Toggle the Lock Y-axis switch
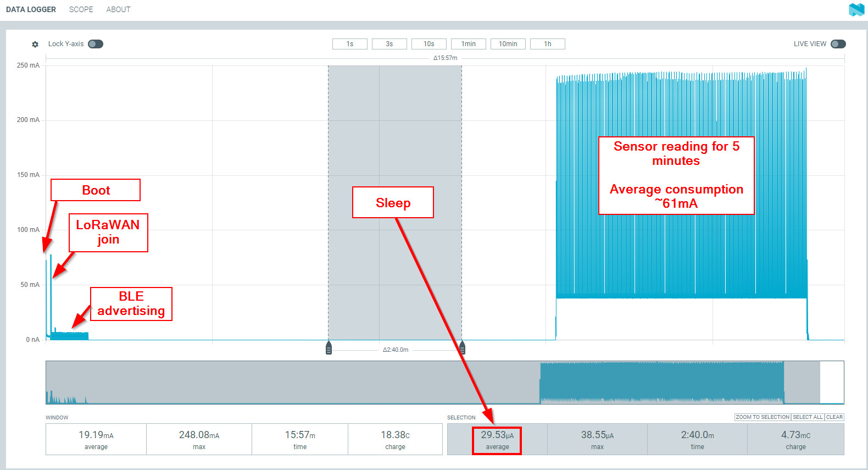The width and height of the screenshot is (868, 470). click(x=96, y=44)
